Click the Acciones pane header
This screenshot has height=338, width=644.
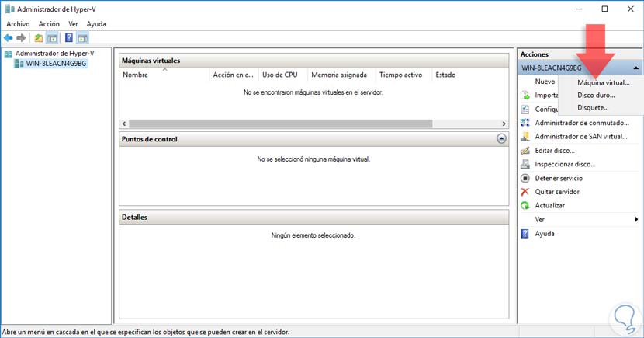click(x=580, y=54)
